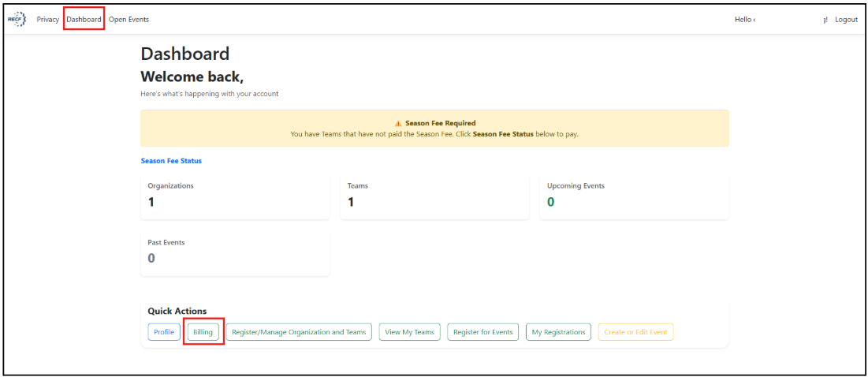Click the Dashboard page heading
This screenshot has height=377, width=868.
[185, 54]
